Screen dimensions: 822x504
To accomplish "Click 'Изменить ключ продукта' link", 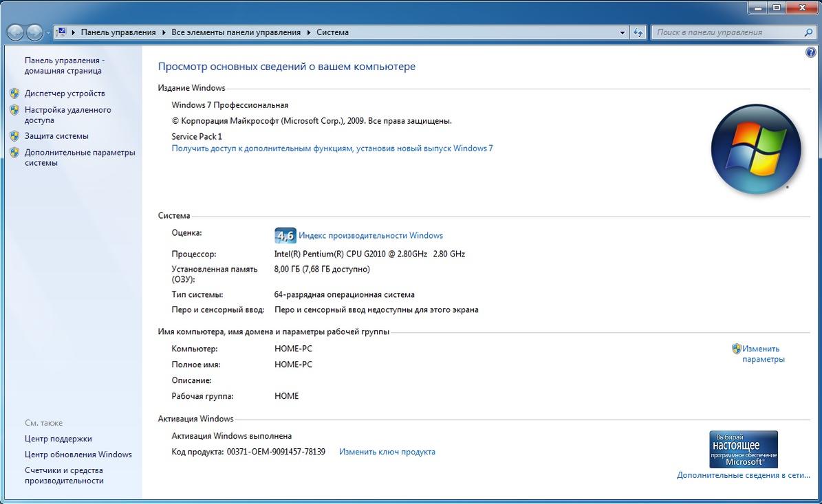I will 387,452.
